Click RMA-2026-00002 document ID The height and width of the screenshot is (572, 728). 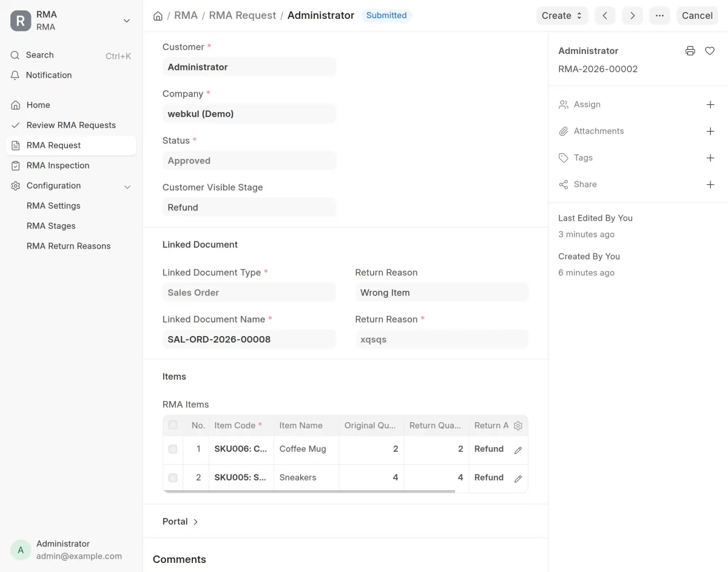tap(598, 69)
